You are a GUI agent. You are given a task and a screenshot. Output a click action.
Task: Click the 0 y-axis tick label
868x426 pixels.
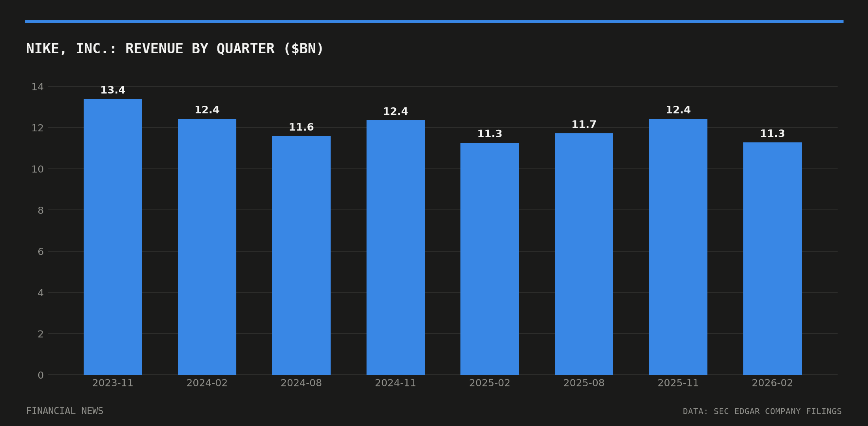click(x=41, y=375)
